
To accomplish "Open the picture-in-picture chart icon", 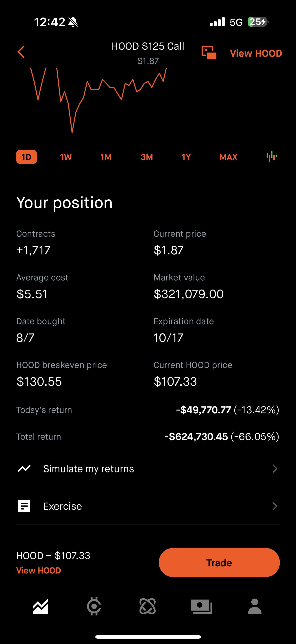I will tap(209, 53).
